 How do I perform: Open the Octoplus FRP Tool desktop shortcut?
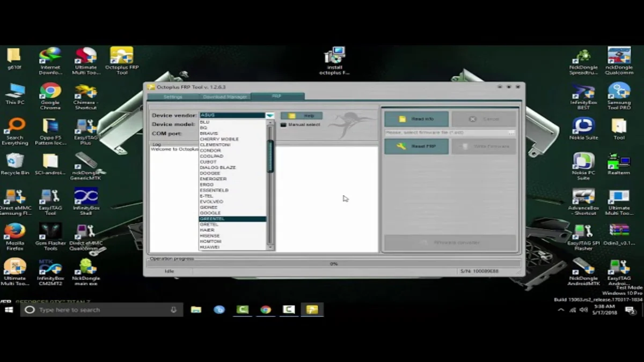pyautogui.click(x=122, y=61)
